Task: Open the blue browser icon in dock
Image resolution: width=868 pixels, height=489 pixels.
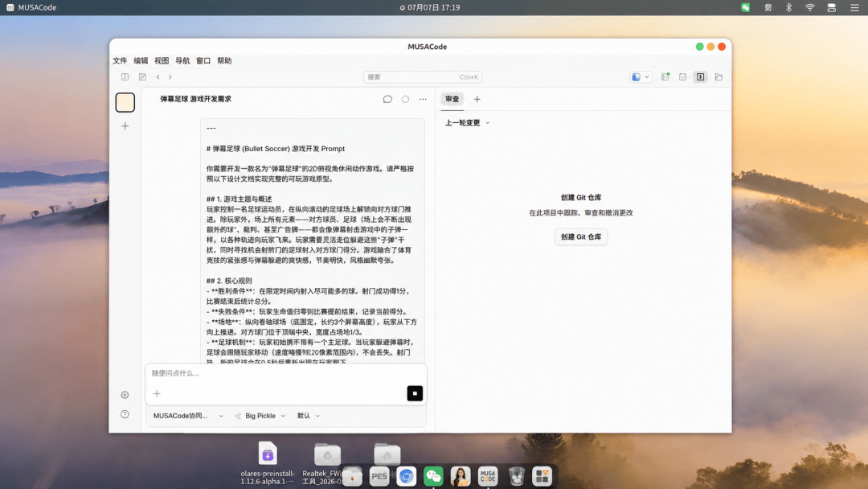Action: click(407, 476)
